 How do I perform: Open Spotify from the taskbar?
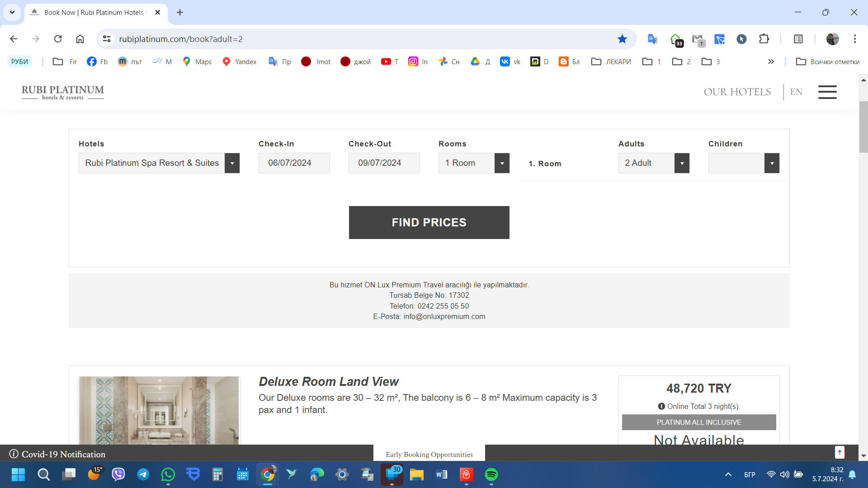click(491, 474)
